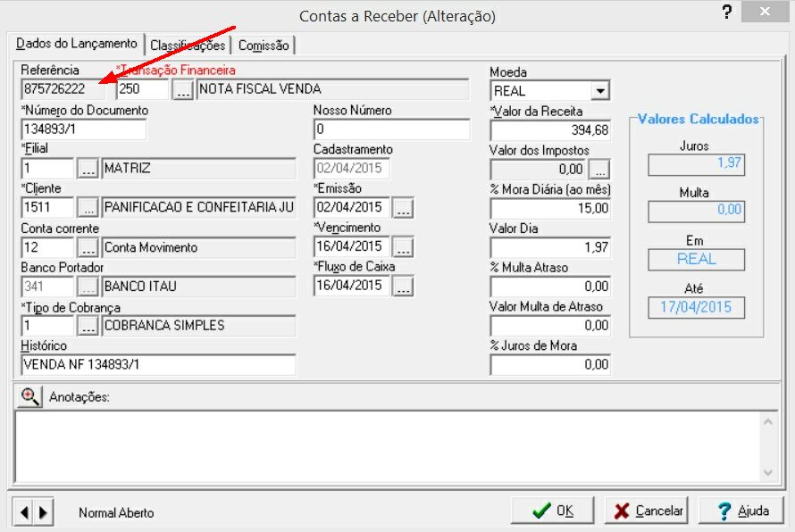
Task: Open the Conta corrente lookup button
Action: (88, 248)
